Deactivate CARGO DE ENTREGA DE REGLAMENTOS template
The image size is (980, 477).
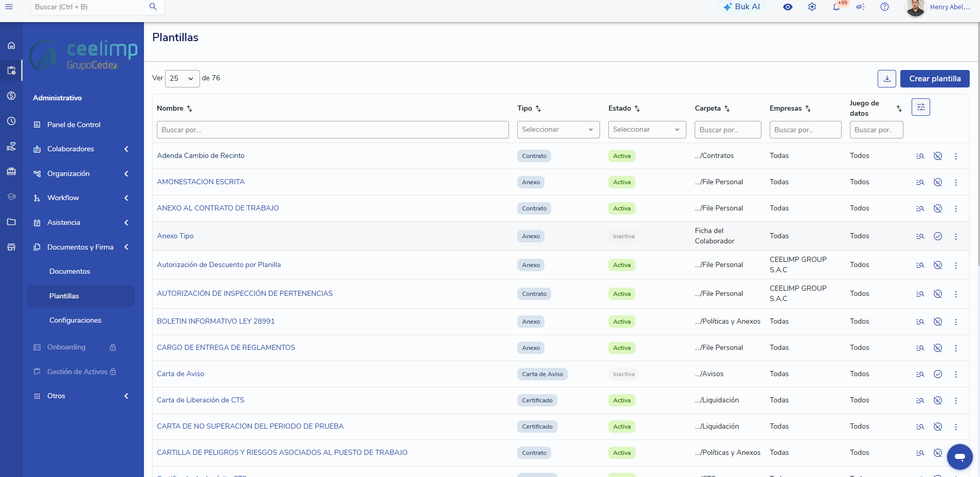point(938,348)
